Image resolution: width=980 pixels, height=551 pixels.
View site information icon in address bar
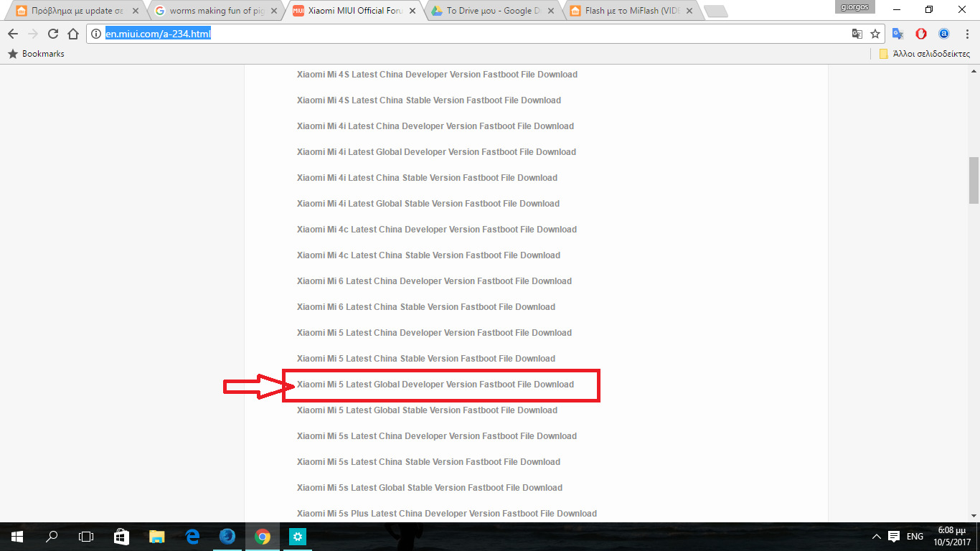[x=96, y=34]
